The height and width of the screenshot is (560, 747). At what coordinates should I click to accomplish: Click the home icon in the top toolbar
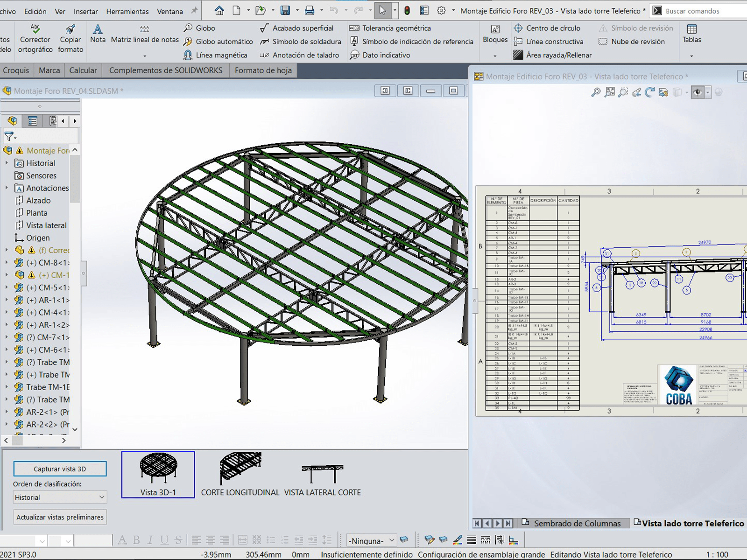pyautogui.click(x=219, y=10)
